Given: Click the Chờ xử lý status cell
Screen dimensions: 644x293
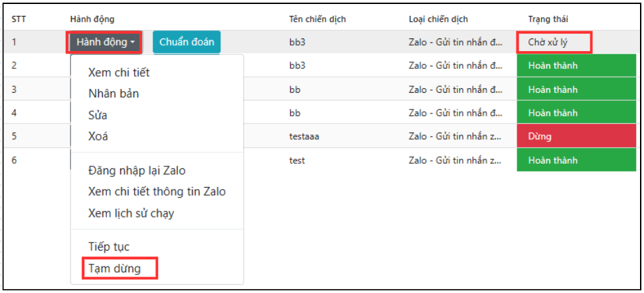Looking at the screenshot, I should point(554,42).
